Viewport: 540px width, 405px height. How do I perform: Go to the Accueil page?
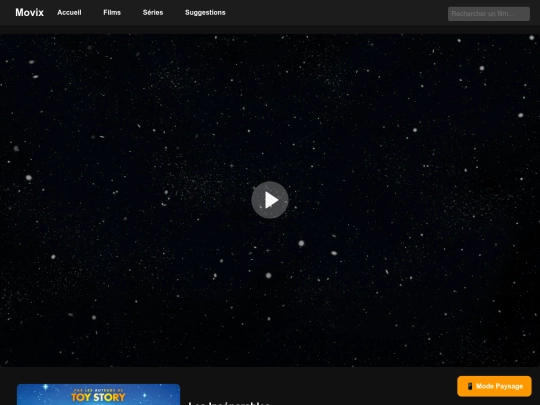pyautogui.click(x=69, y=13)
